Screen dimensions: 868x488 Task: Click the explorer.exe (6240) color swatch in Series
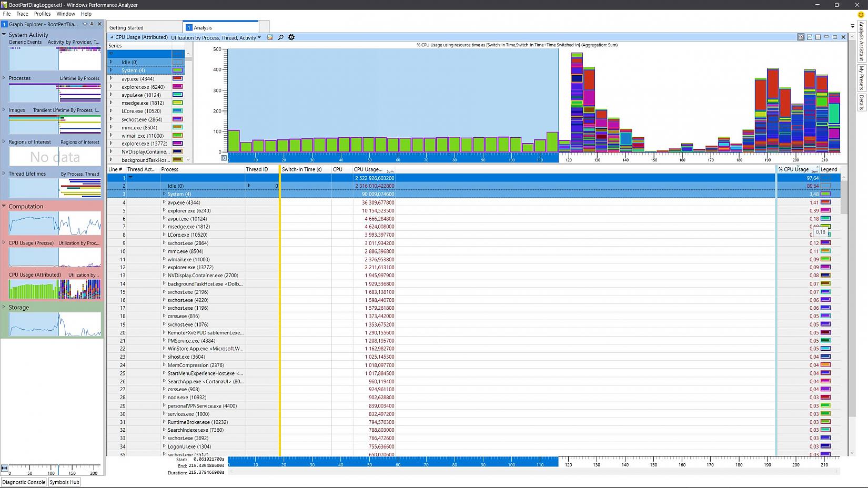[178, 87]
